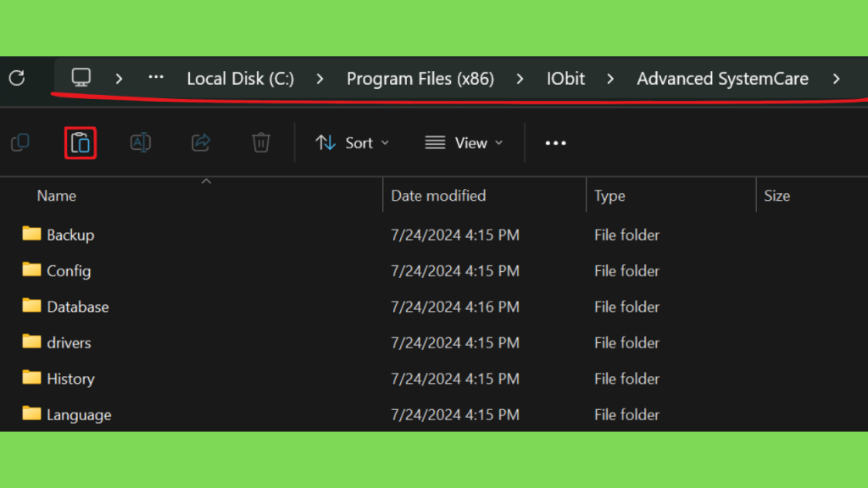
Task: Click File folder type in Config row
Action: click(626, 271)
